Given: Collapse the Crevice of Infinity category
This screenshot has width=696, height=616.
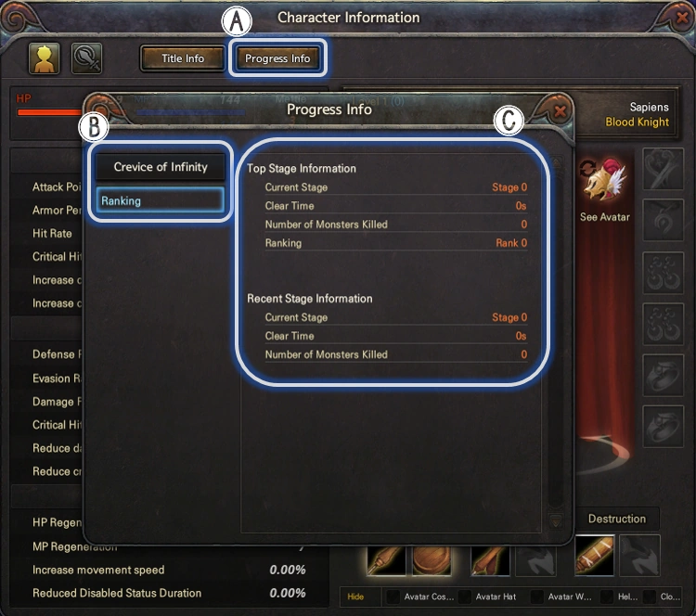Looking at the screenshot, I should coord(161,167).
